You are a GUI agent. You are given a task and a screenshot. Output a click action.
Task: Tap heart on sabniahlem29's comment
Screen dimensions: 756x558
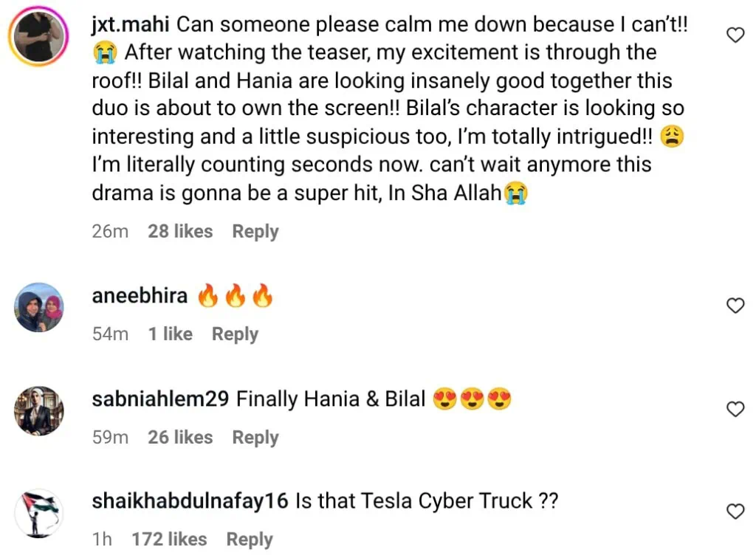pyautogui.click(x=735, y=409)
